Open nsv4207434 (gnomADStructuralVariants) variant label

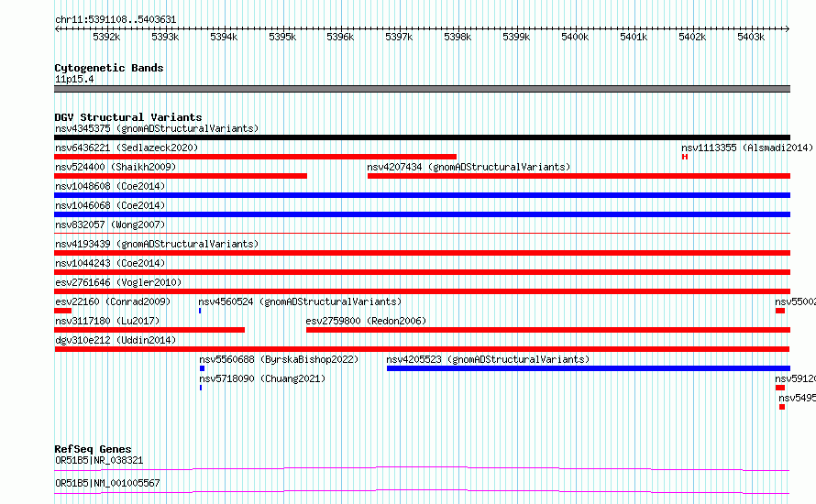(469, 167)
